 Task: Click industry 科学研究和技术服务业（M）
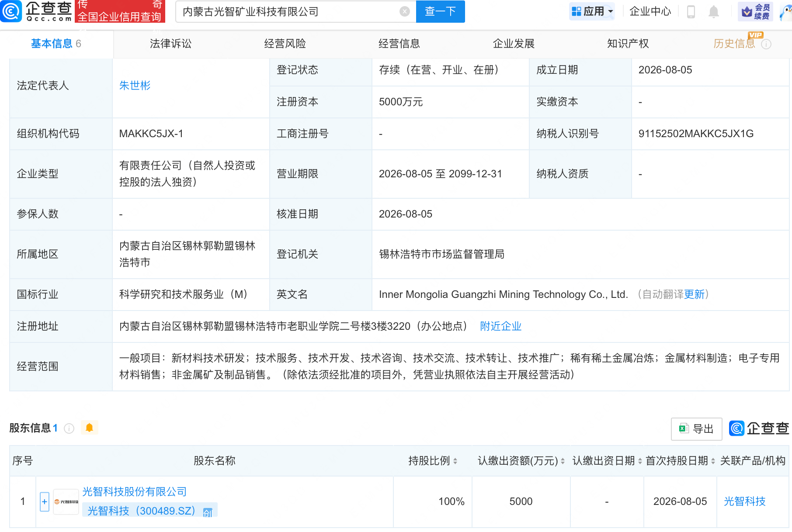(x=185, y=294)
